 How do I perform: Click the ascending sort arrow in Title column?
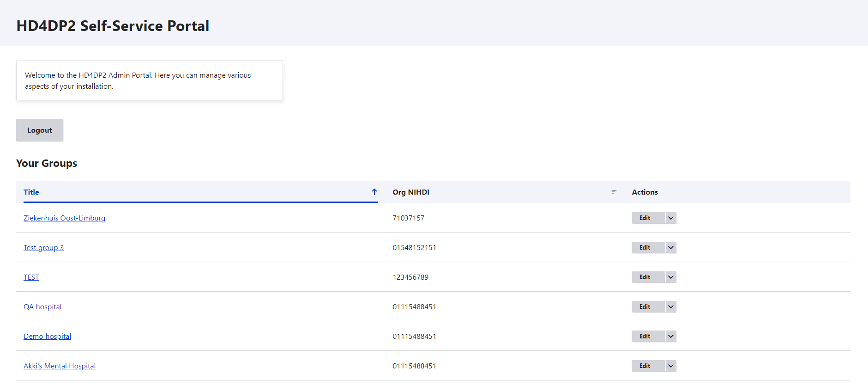tap(374, 192)
